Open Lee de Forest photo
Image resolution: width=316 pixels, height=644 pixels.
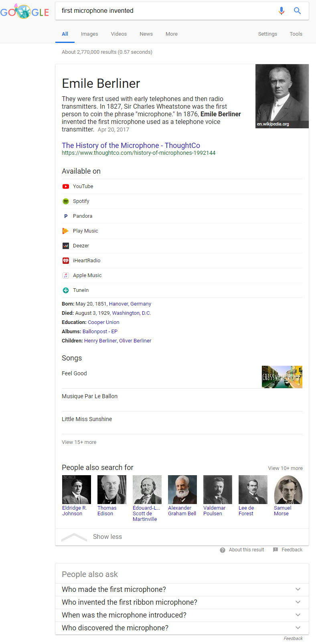[x=253, y=490]
